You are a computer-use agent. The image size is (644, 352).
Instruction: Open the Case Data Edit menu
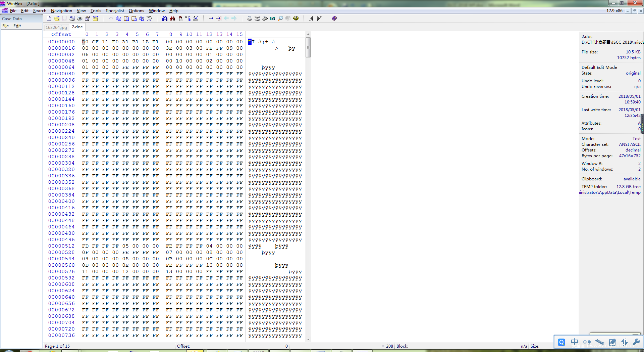click(17, 26)
